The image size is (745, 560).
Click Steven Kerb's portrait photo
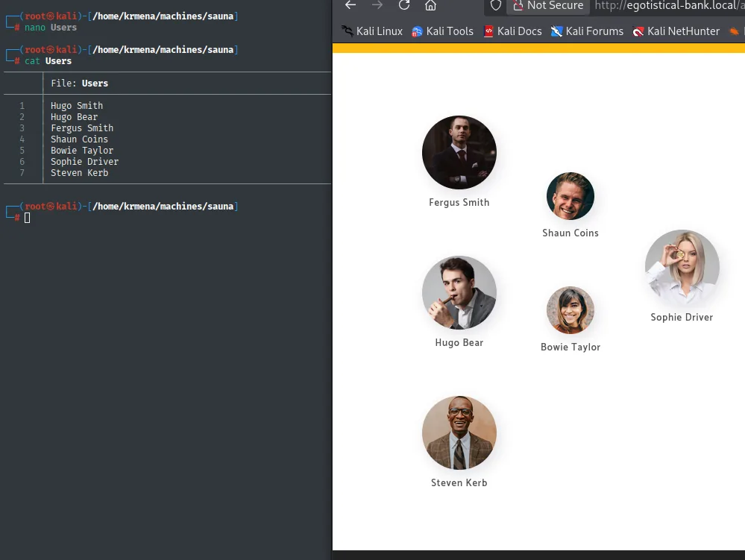point(459,432)
